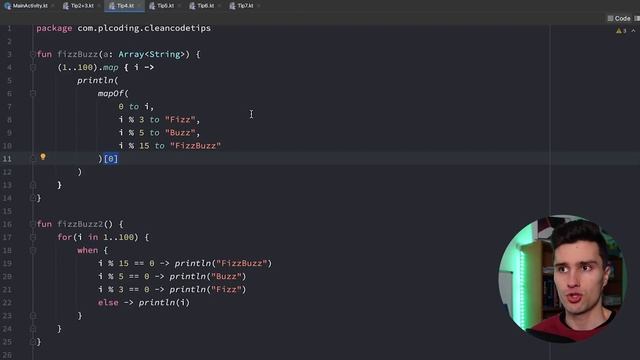Collapse the mapOf call fold marker on line 6
Viewport: 640px width, 360px height.
33,93
